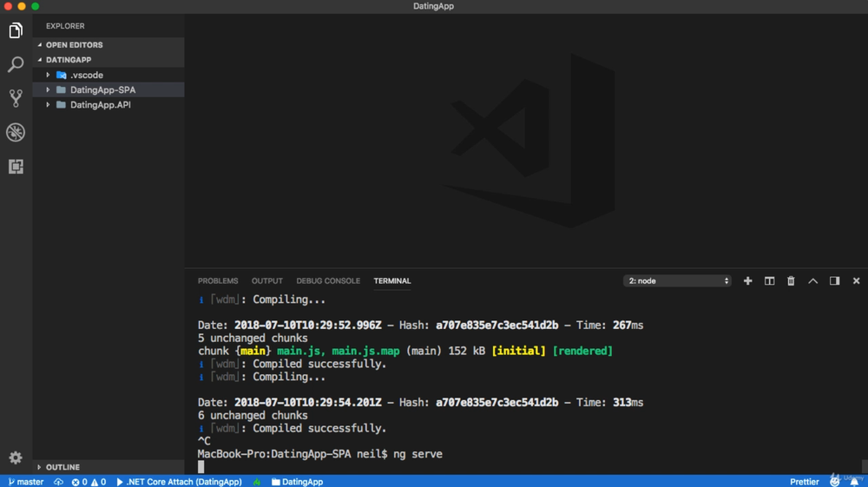Maximize the panel with up chevron
This screenshot has width=868, height=487.
[812, 281]
